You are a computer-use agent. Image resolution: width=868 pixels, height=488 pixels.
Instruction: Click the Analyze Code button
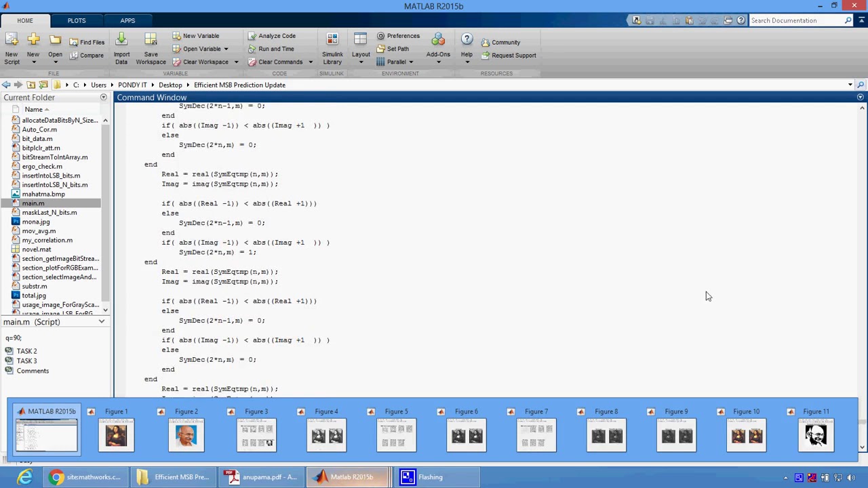[271, 36]
